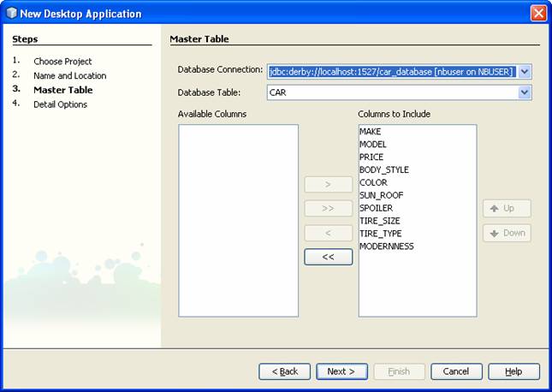Choose the PRICE column entry
Screen dimensions: 552x392
click(x=371, y=157)
